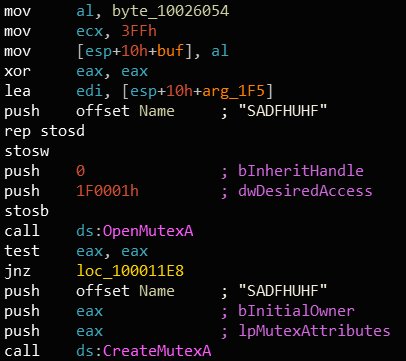
Task: Select the byte_10026054 operand
Action: (171, 11)
